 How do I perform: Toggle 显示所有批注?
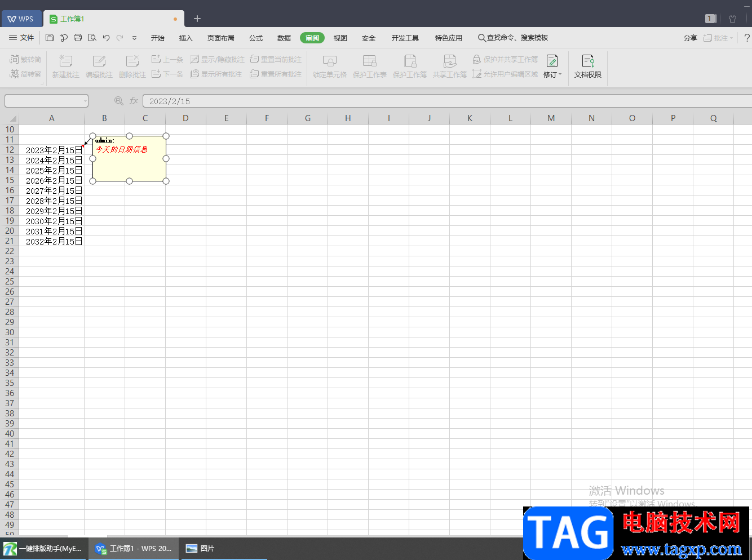coord(216,74)
